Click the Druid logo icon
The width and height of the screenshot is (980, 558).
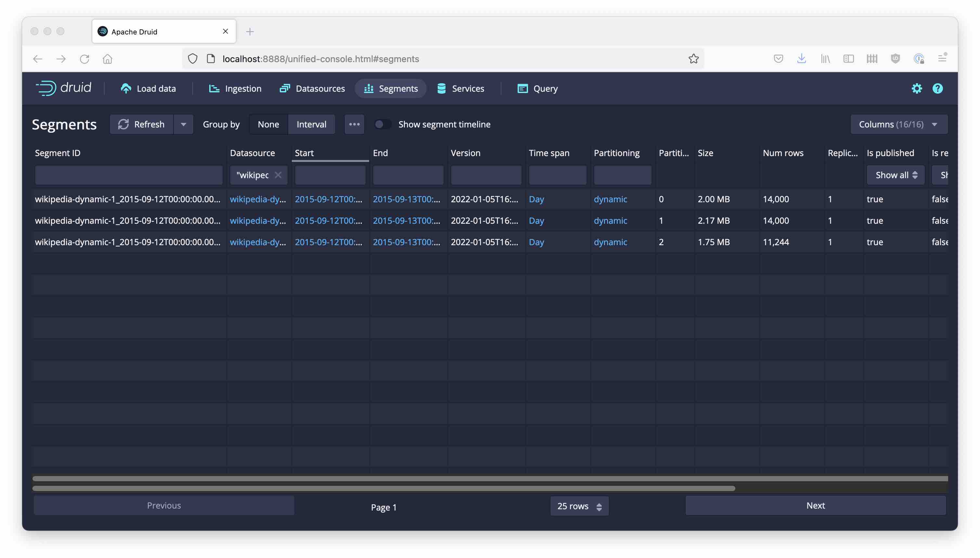46,88
